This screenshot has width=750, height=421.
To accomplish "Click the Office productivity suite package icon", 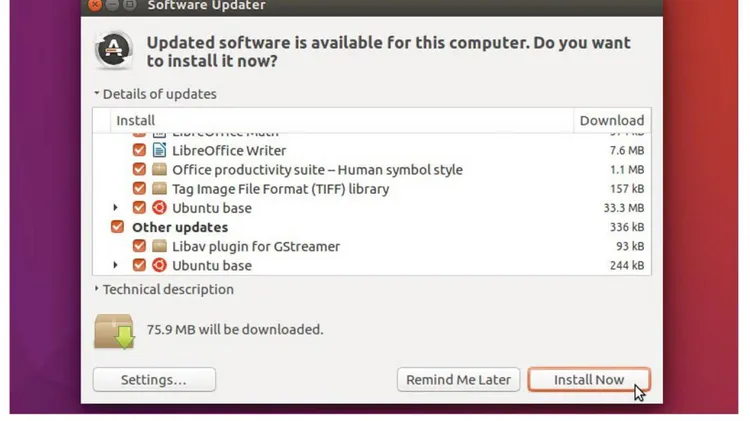I will click(x=159, y=169).
